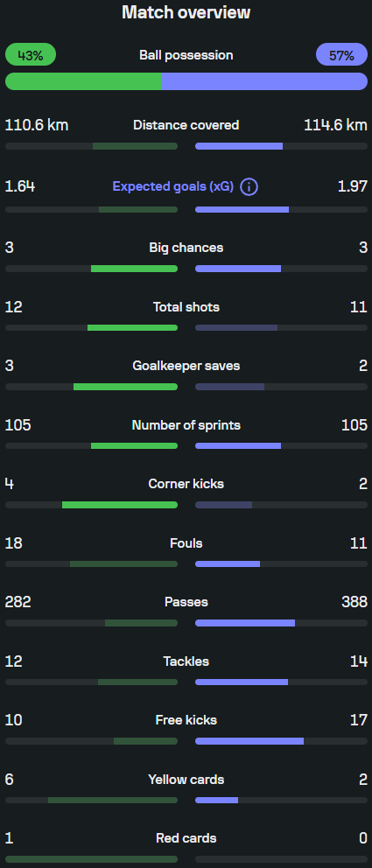Viewport: 372px width, 868px height.
Task: Click the Fouls stat label
Action: 186,543
